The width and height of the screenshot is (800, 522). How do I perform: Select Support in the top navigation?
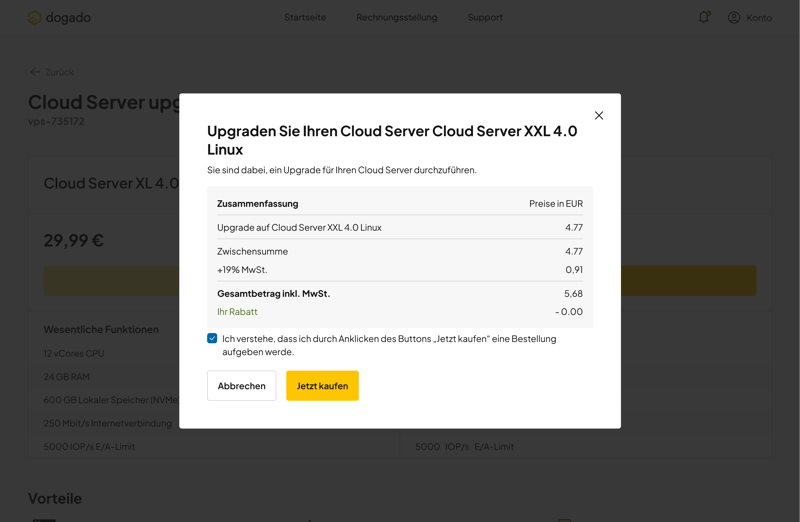click(x=485, y=17)
